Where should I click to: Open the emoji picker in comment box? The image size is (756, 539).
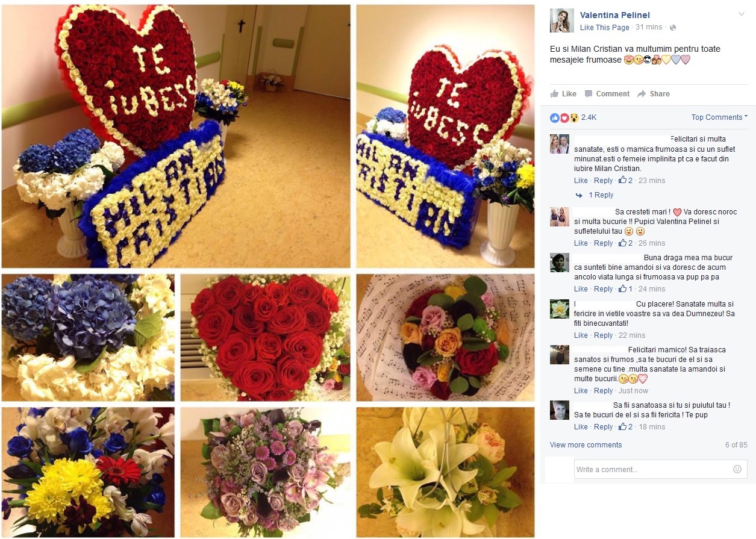pos(737,469)
